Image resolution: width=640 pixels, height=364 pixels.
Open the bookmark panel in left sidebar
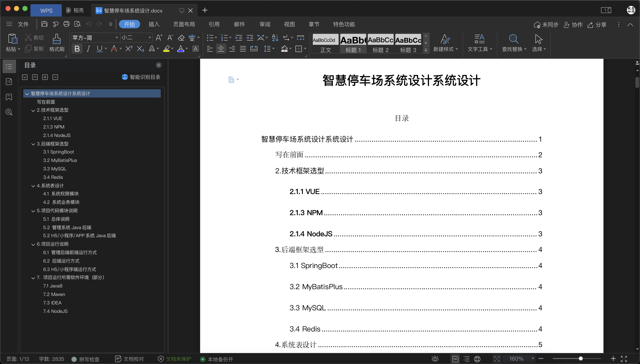click(9, 97)
